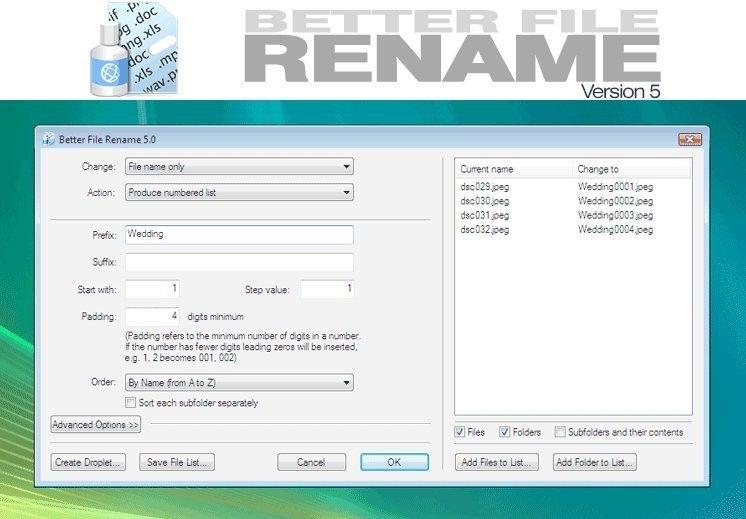Screen dimensions: 746x519
Task: Click Wedding0002.jpeg in Change to column
Action: pos(616,201)
